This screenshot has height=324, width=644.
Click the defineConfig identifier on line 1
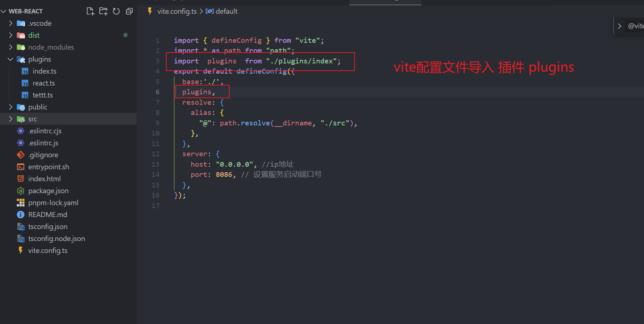(x=237, y=41)
